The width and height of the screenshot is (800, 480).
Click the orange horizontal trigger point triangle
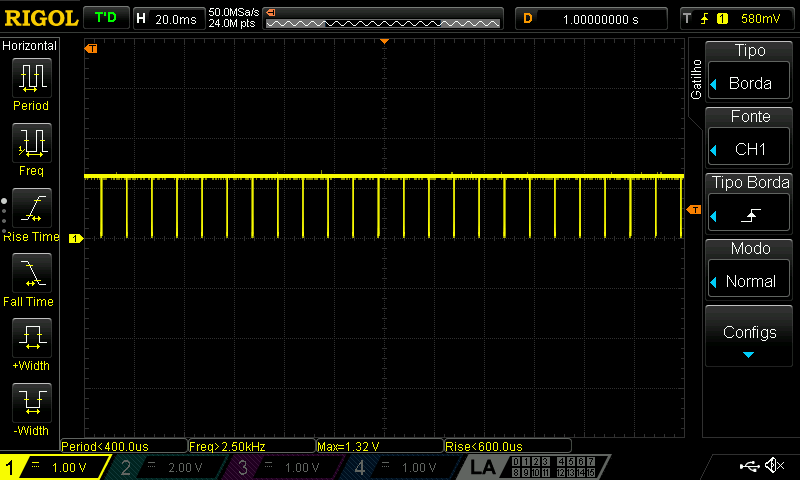coord(385,41)
